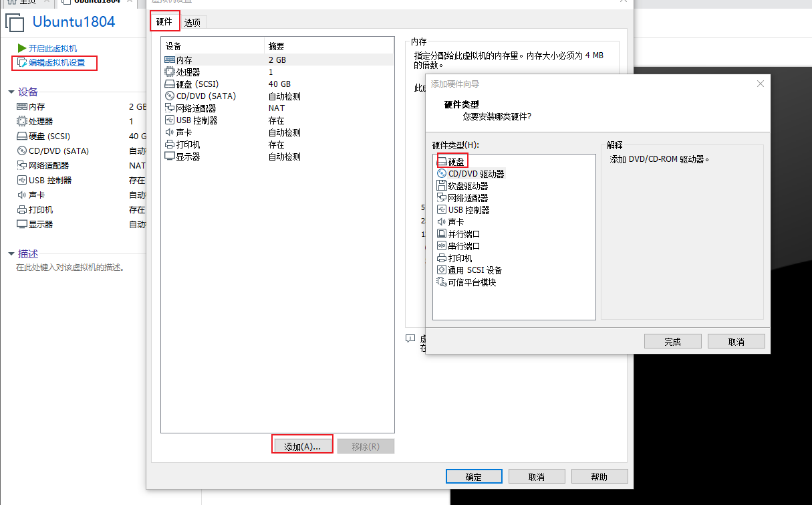The image size is (812, 505).
Task: Click 完成 button in hardware wizard
Action: 672,342
